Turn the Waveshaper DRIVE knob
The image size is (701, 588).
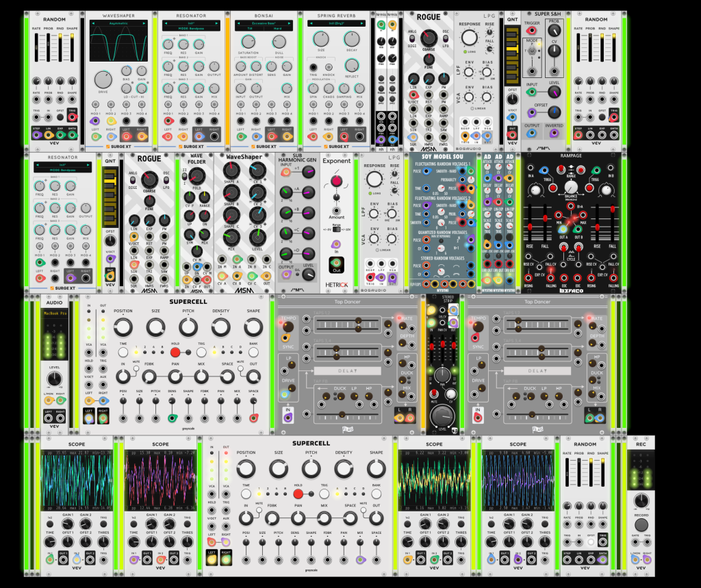(103, 79)
